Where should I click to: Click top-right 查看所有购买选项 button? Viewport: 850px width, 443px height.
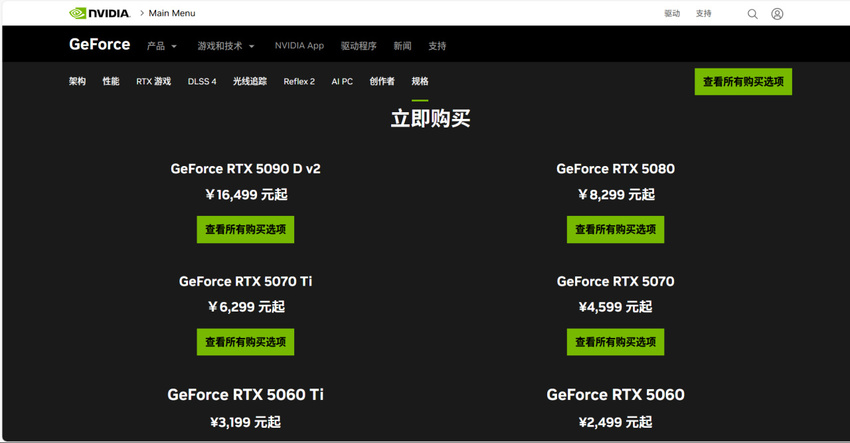tap(743, 82)
